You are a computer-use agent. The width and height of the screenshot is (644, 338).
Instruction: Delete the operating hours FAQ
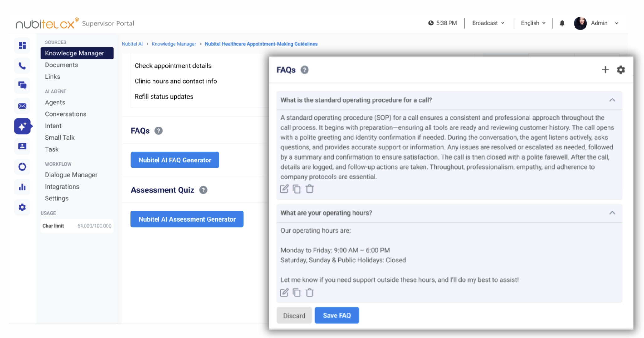click(310, 293)
